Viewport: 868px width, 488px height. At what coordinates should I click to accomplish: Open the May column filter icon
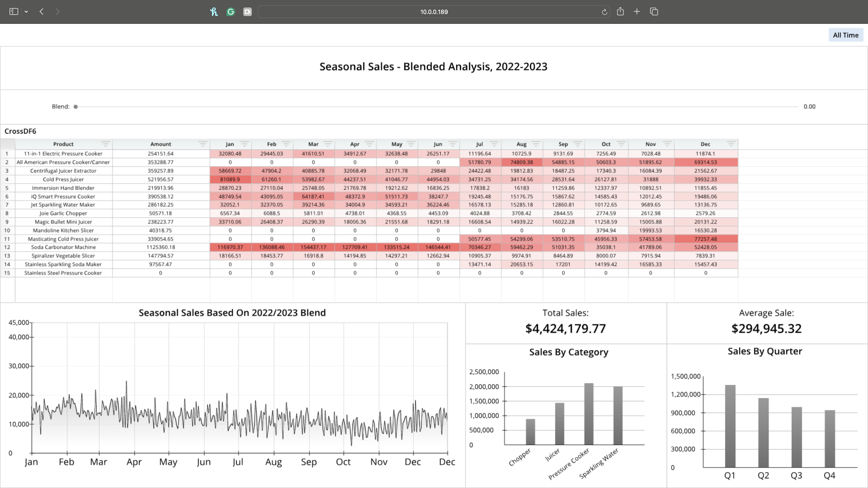tap(411, 144)
